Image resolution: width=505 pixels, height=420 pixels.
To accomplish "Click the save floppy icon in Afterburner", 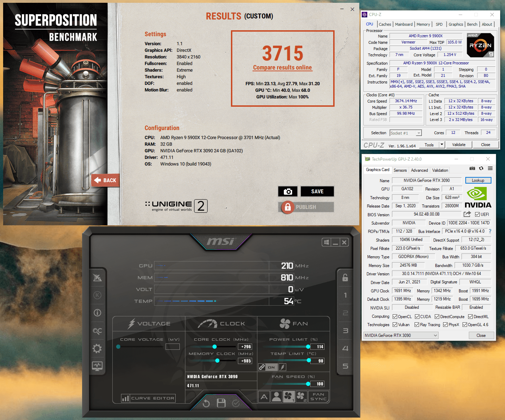I will (x=221, y=403).
